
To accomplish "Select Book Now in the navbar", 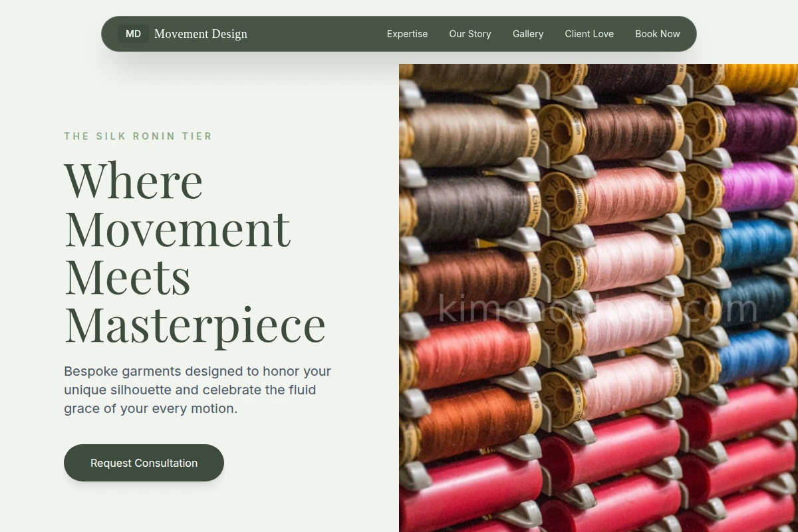I will [x=658, y=34].
